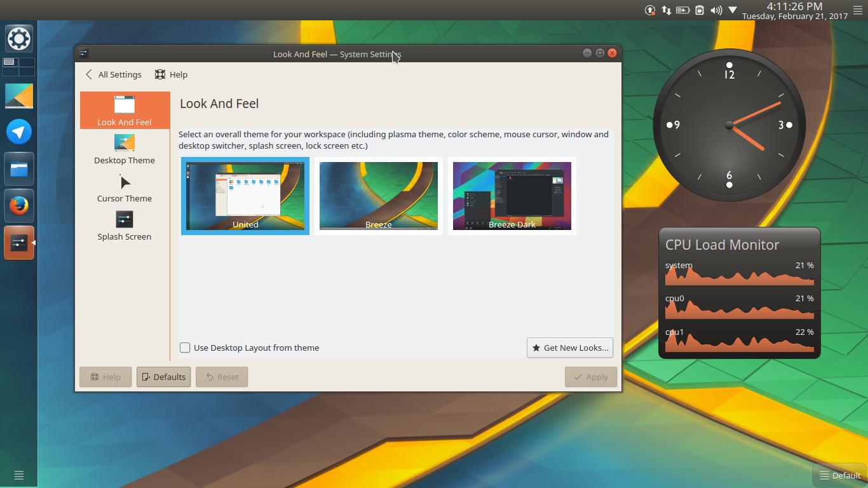
Task: Open the bottom-left panel toolbox
Action: pyautogui.click(x=18, y=475)
